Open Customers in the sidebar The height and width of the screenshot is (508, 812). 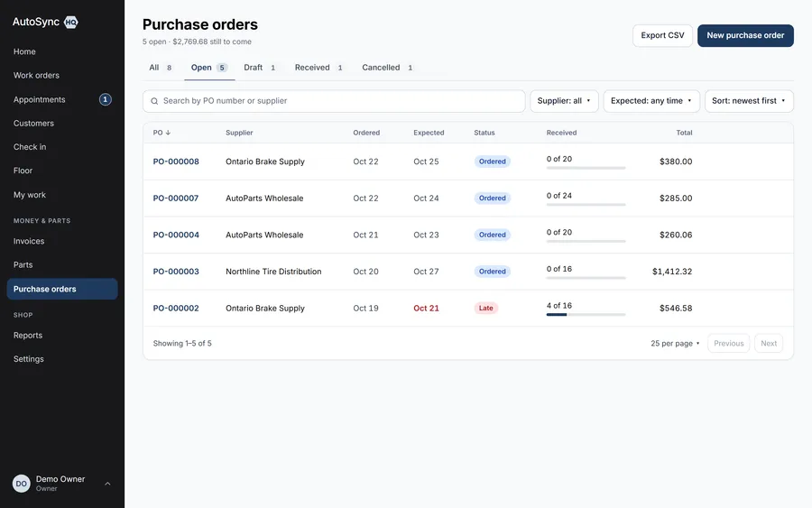click(62, 124)
